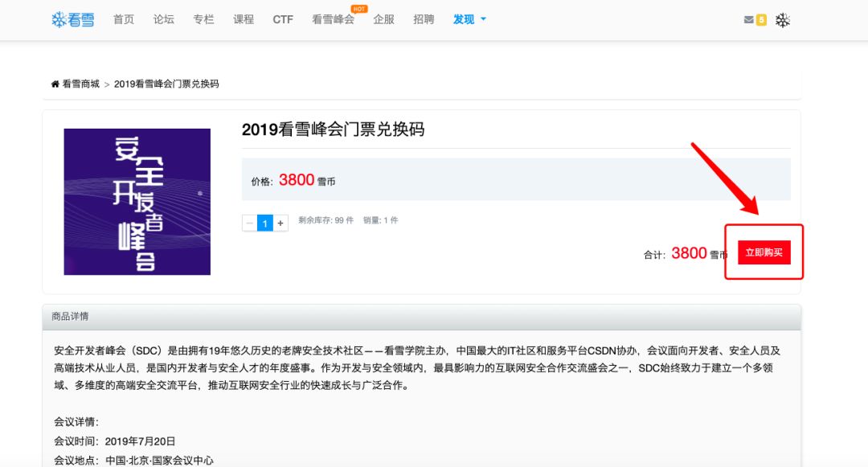Open the CTF menu item

[x=283, y=19]
